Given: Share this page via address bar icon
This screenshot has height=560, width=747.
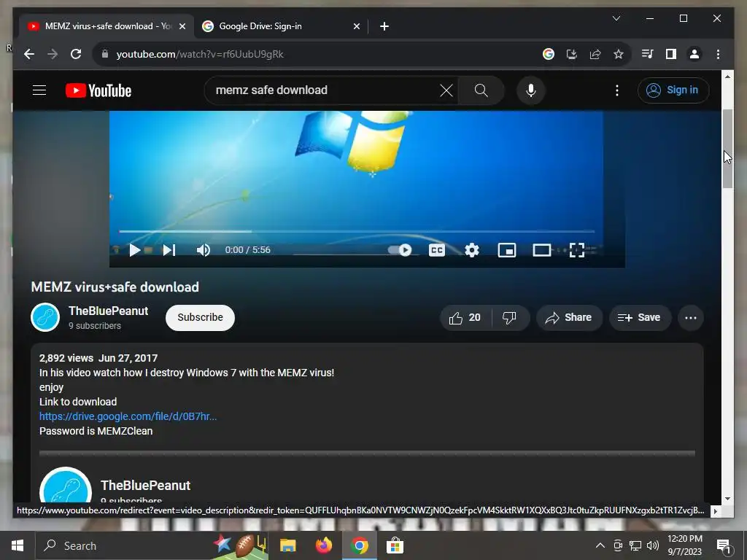Looking at the screenshot, I should click(x=595, y=54).
